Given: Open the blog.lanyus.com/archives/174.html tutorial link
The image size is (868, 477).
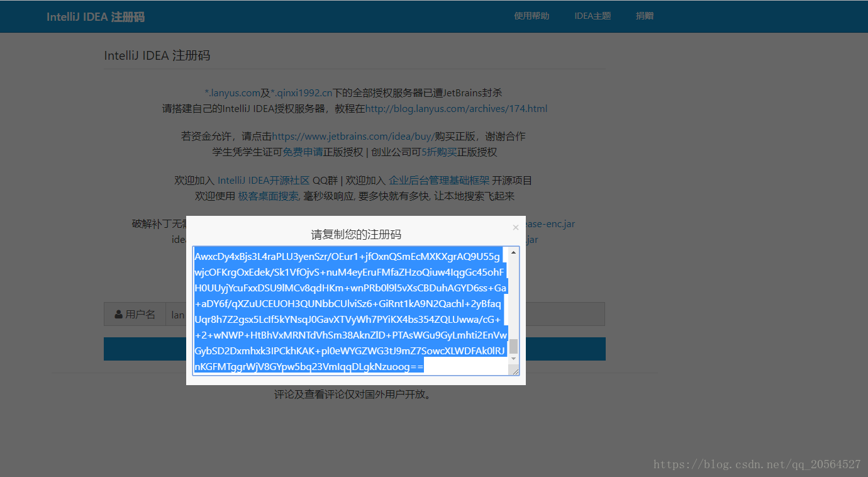Looking at the screenshot, I should click(x=456, y=108).
